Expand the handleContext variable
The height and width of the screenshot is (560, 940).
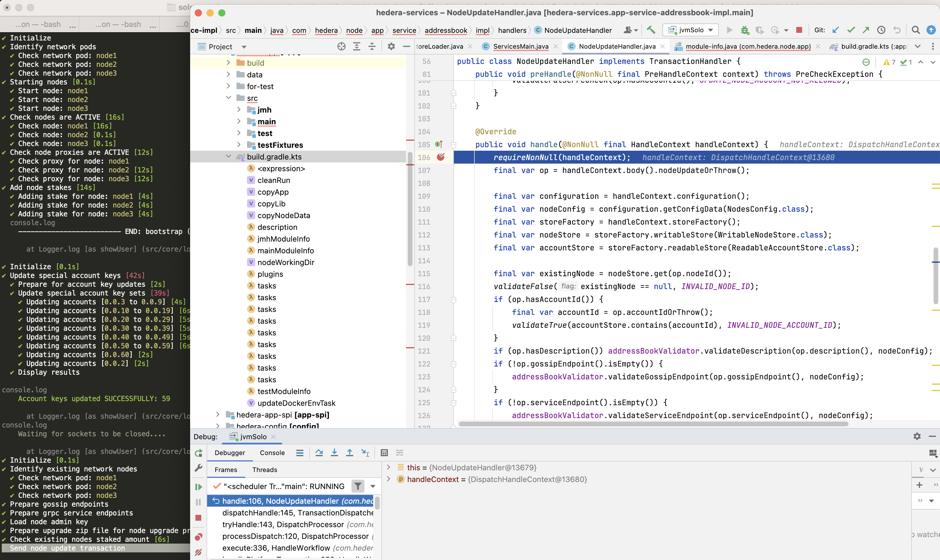389,479
